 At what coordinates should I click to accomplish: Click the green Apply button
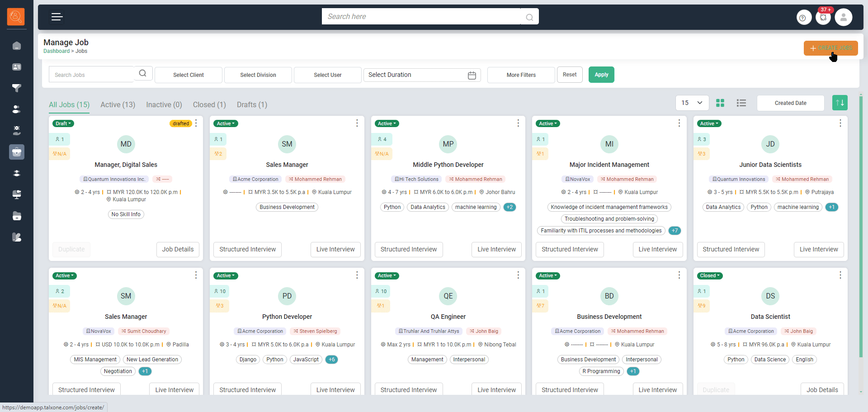(601, 75)
